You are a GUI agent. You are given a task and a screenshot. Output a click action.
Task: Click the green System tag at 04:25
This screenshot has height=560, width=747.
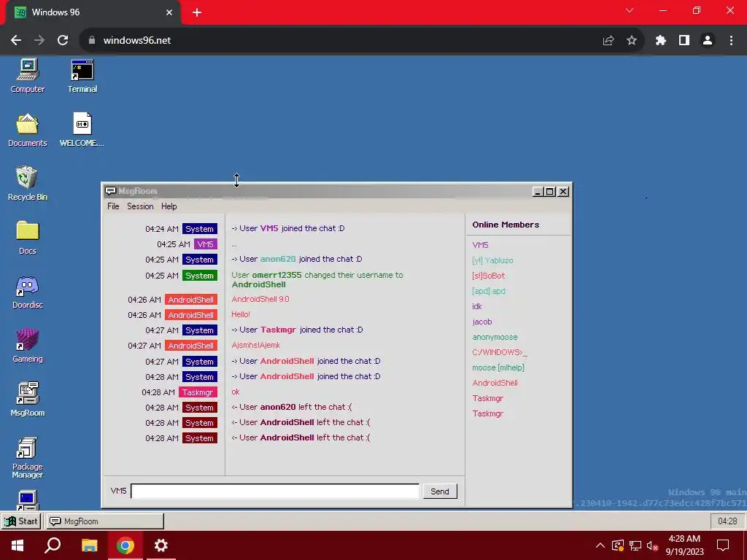tap(200, 276)
